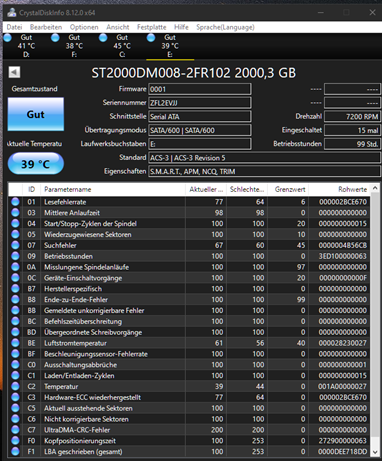Image resolution: width=382 pixels, height=461 pixels.
Task: Click status icon of Wiederzugewiesene Sektoren row
Action: coord(15,234)
